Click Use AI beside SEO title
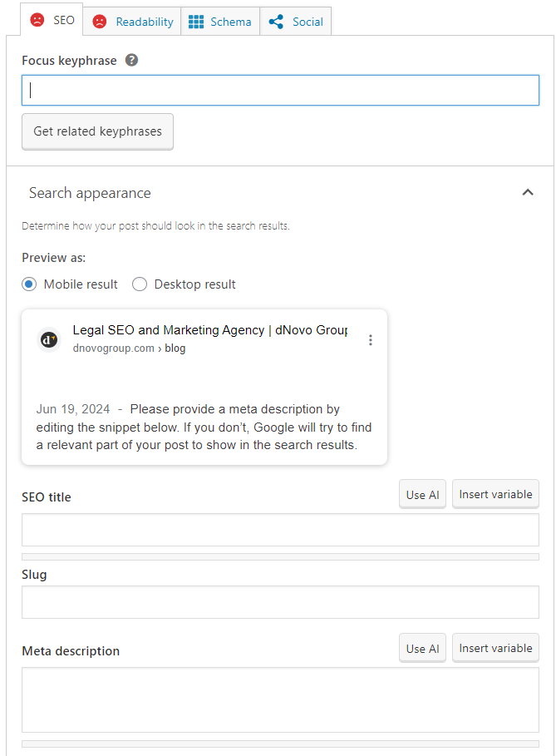556x756 pixels. pyautogui.click(x=422, y=493)
